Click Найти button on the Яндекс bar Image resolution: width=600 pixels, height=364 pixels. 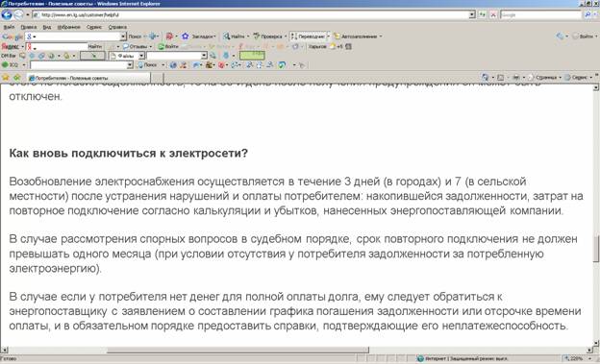[x=95, y=46]
